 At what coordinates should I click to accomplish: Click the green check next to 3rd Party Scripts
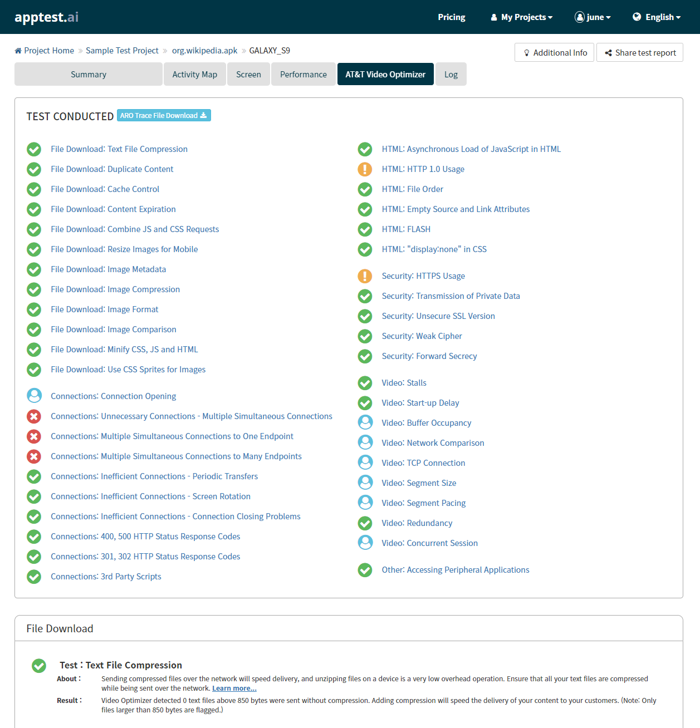(x=34, y=577)
